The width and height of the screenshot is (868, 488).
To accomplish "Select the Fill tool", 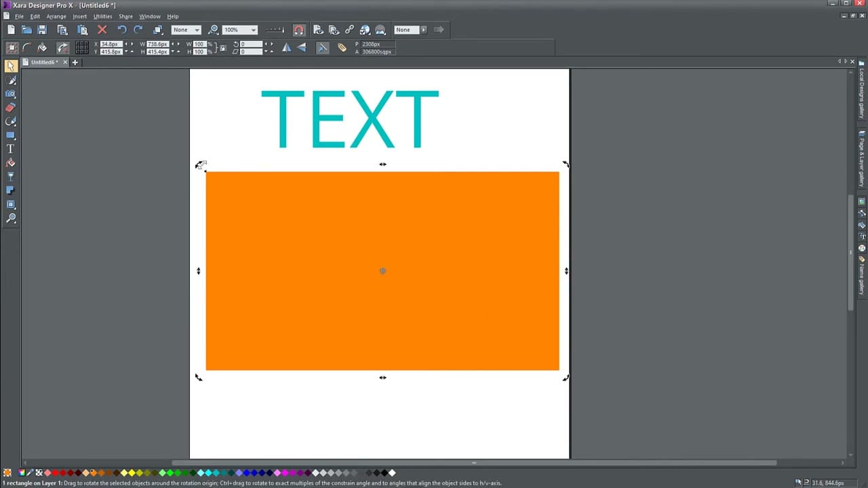I will coord(11,162).
